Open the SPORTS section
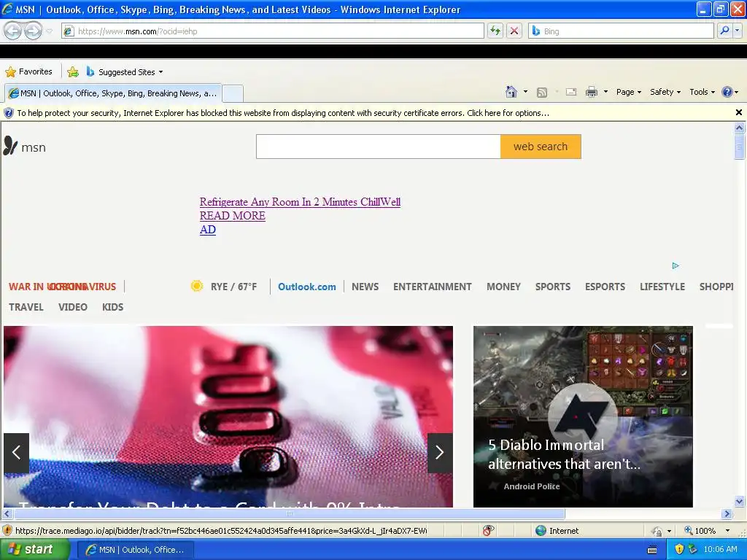This screenshot has height=560, width=747. click(553, 287)
